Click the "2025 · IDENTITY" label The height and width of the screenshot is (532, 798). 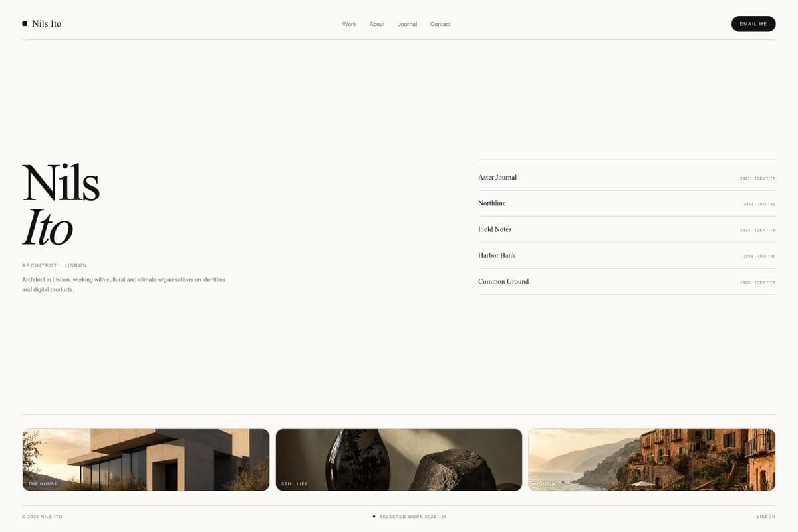[757, 282]
